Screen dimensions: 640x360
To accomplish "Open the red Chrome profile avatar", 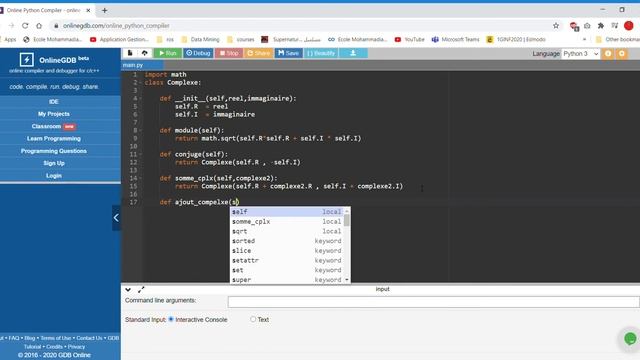I will pyautogui.click(x=629, y=26).
